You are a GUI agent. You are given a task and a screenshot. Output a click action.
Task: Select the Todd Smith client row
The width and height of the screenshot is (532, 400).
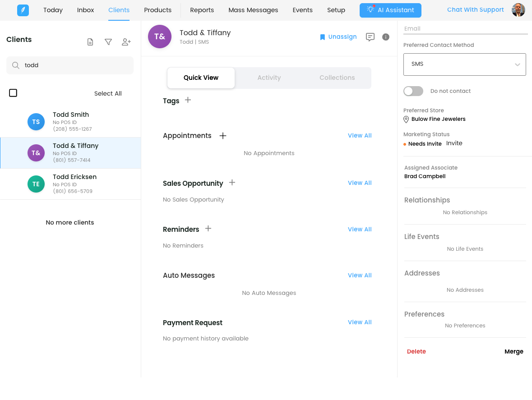(70, 122)
